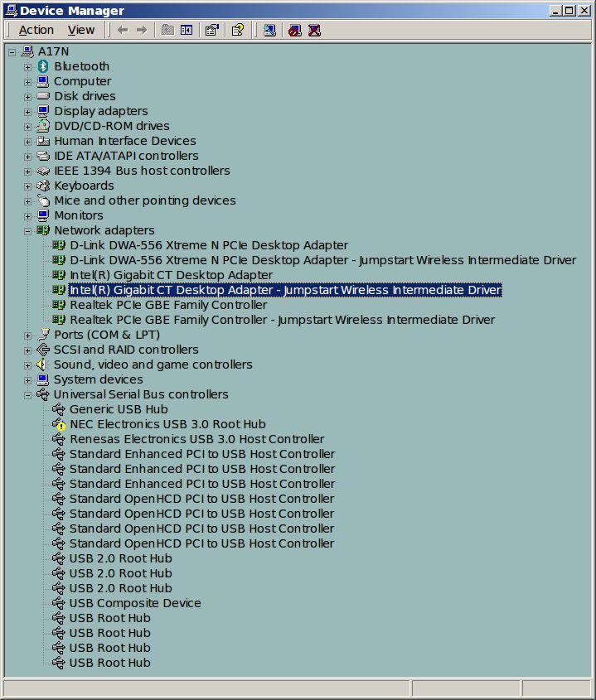
Task: Click the Forward arrow toolbar button
Action: (x=142, y=30)
